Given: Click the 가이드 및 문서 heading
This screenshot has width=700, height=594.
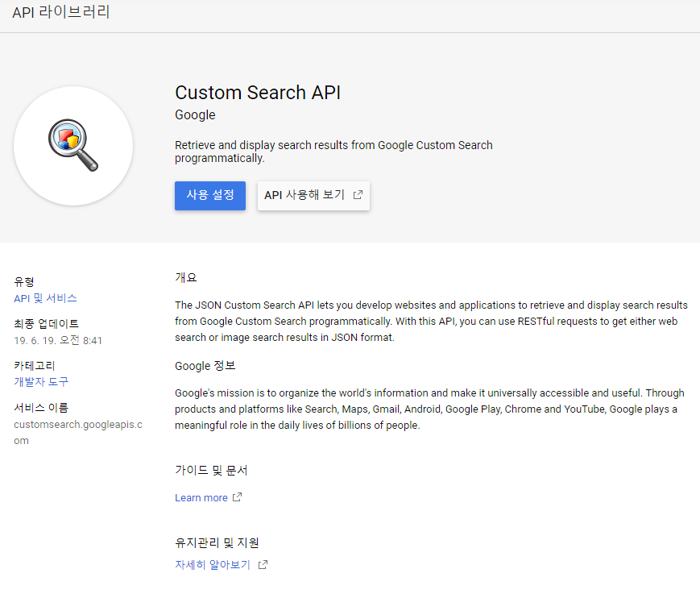Looking at the screenshot, I should tap(211, 470).
